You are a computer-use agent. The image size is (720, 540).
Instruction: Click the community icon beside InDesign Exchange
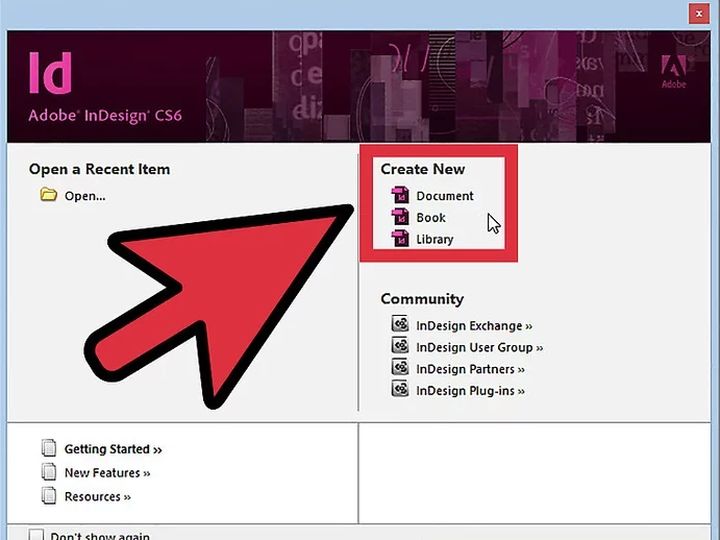point(400,324)
